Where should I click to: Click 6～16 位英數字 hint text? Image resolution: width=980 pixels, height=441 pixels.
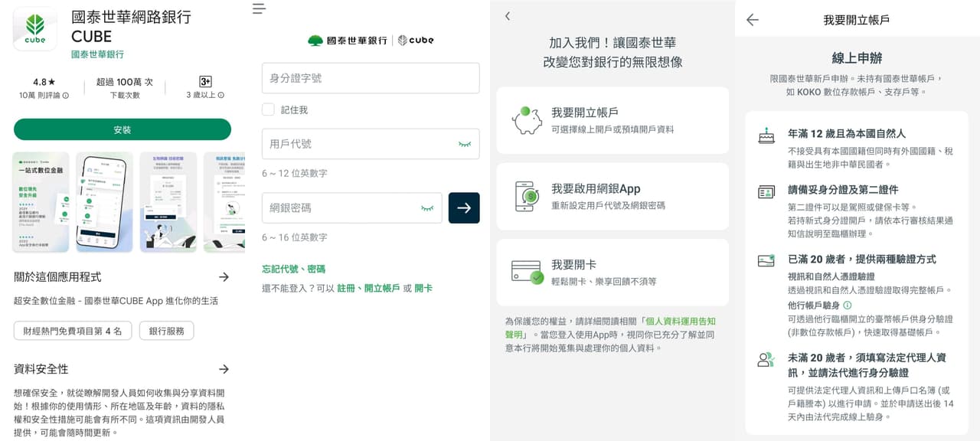pos(295,238)
